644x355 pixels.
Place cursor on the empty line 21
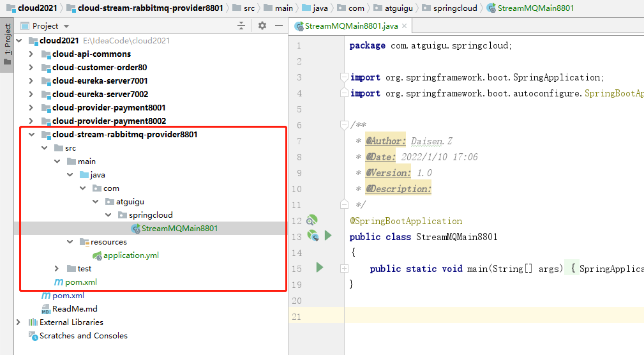(x=494, y=317)
